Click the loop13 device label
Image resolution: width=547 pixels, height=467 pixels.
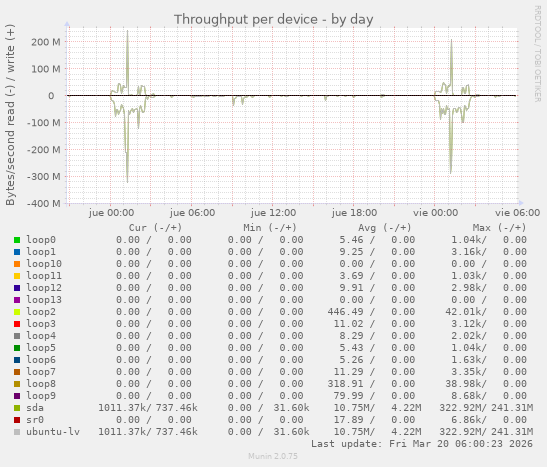[x=44, y=300]
